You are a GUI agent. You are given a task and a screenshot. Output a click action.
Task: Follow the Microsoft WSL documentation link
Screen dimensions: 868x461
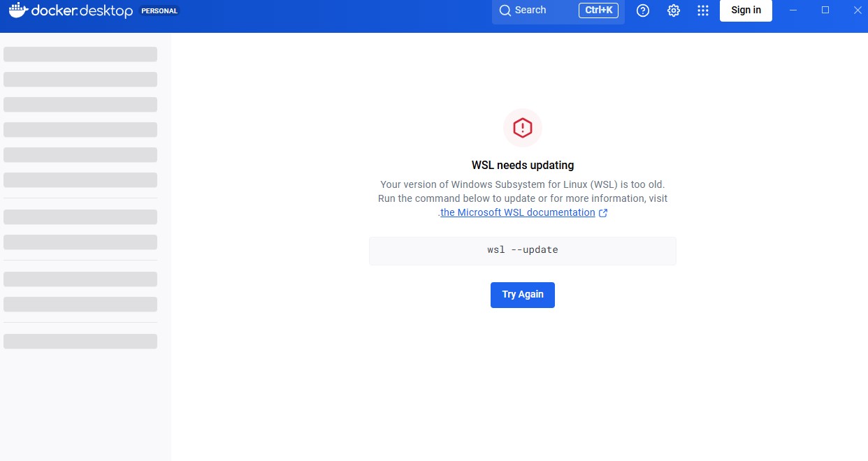(x=517, y=212)
